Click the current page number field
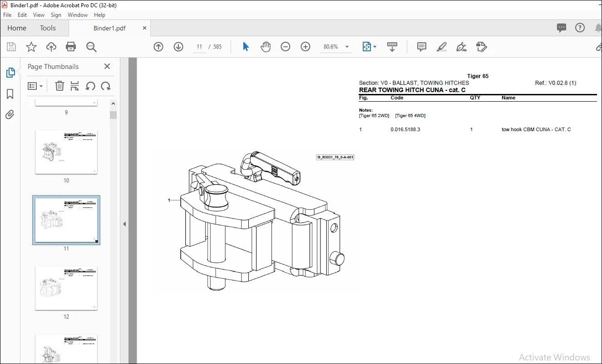The height and width of the screenshot is (364, 602). pos(199,47)
